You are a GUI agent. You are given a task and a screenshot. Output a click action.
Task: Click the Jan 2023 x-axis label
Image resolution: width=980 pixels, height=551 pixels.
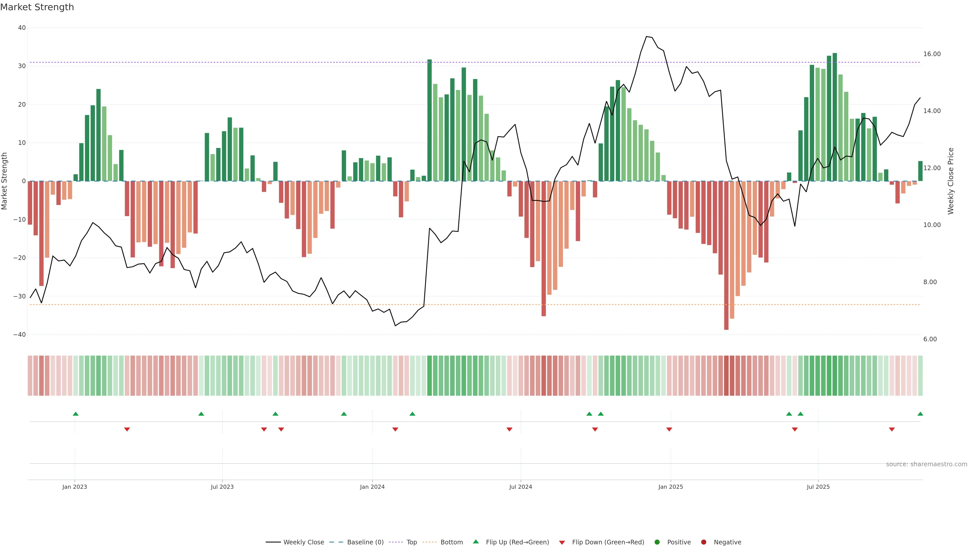[75, 487]
